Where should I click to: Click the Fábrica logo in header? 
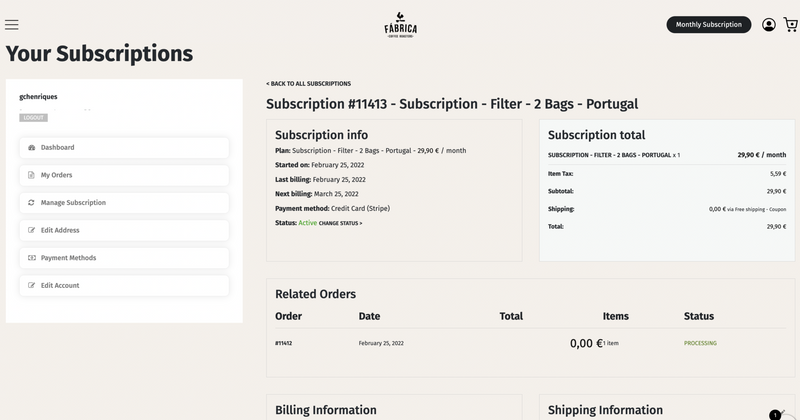(400, 24)
